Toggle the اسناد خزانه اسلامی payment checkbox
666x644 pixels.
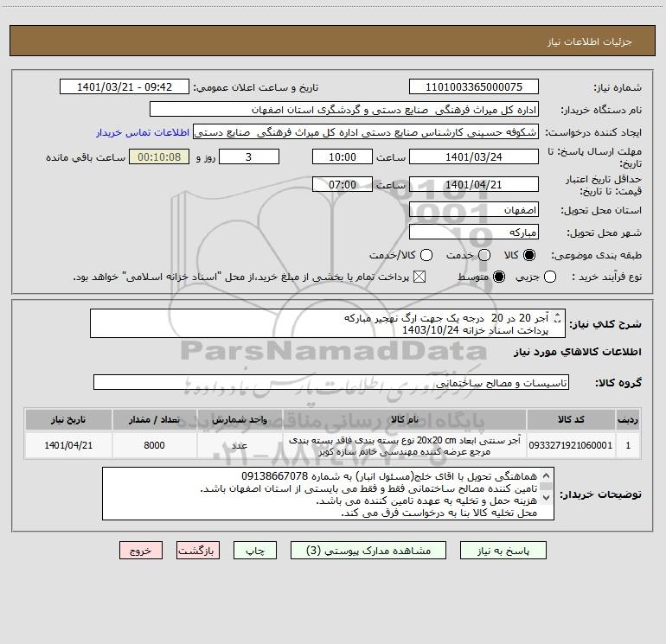pos(419,277)
